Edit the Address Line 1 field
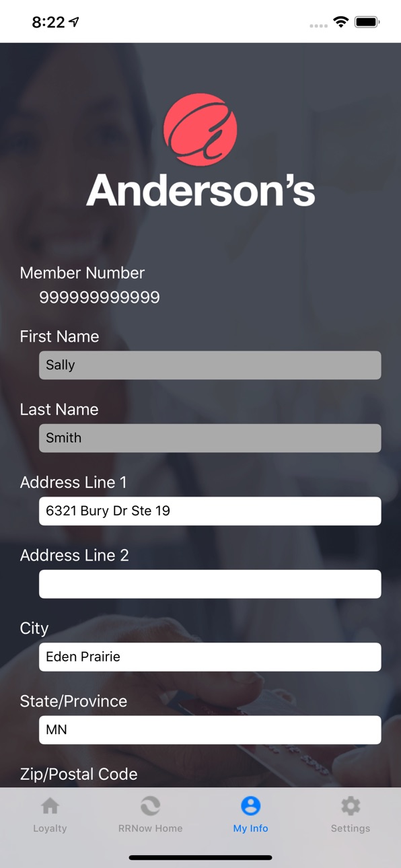The height and width of the screenshot is (868, 401). click(x=210, y=511)
